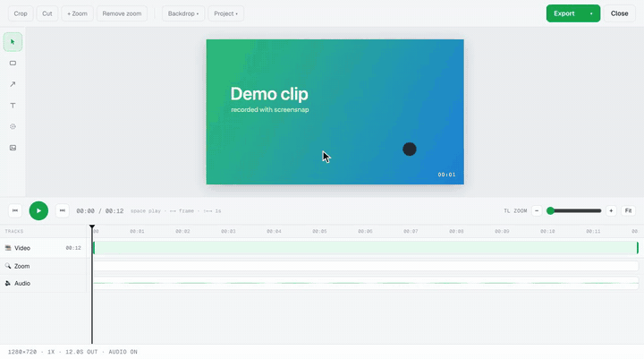Click the Audio track speaker icon
Image resolution: width=644 pixels, height=359 pixels.
[8, 283]
